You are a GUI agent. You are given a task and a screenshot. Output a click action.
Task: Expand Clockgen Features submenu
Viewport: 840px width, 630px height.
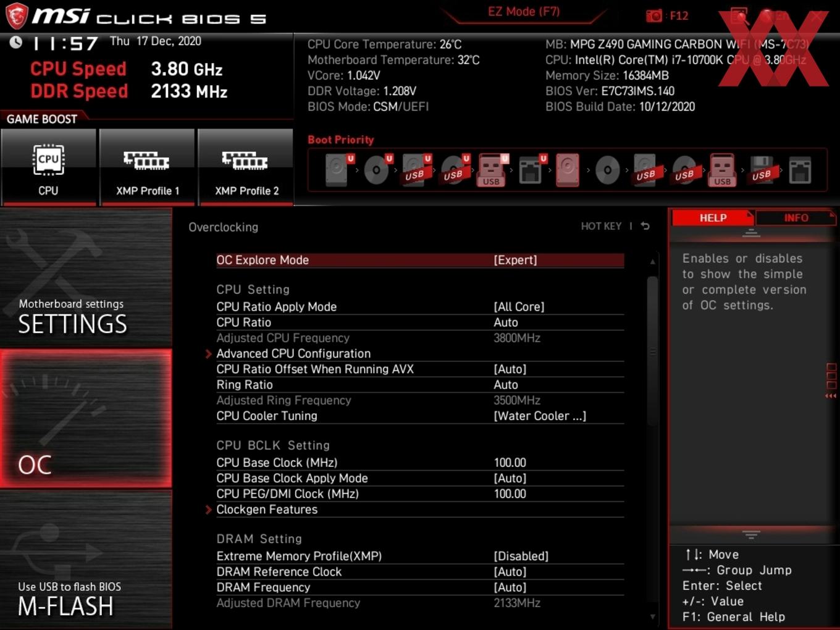tap(267, 510)
